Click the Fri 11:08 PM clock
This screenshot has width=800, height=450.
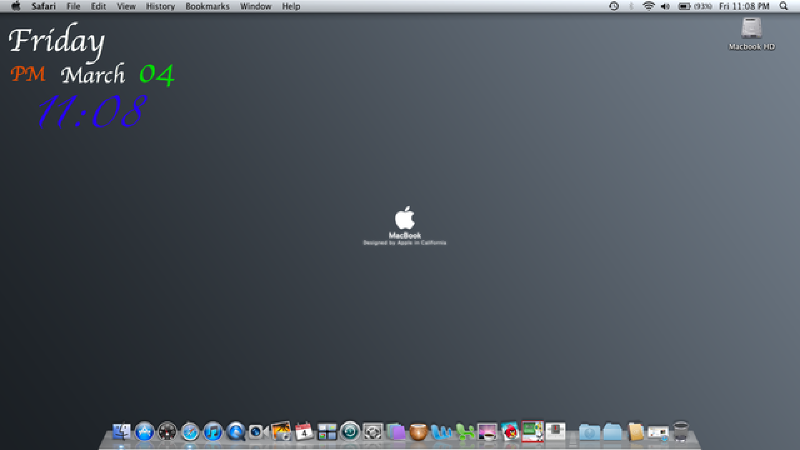(x=744, y=6)
